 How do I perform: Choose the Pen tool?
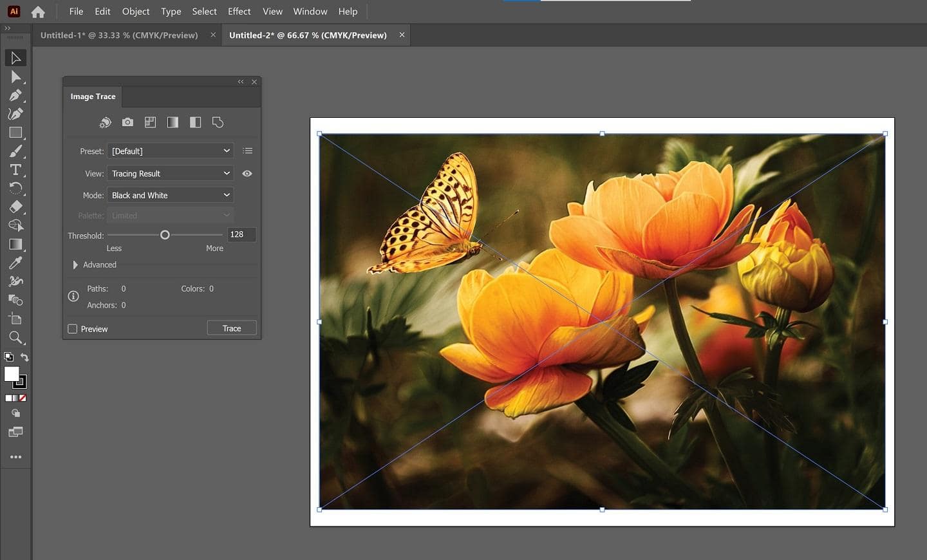[15, 95]
